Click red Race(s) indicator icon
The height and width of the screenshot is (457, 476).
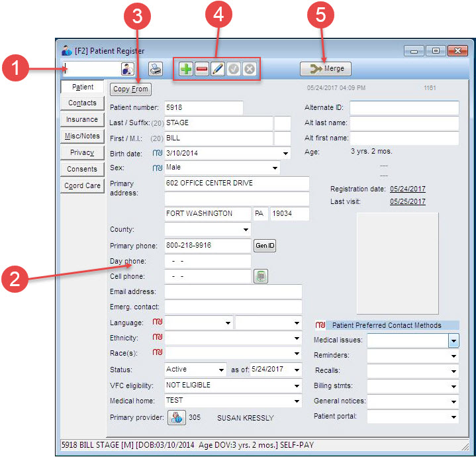(x=158, y=352)
